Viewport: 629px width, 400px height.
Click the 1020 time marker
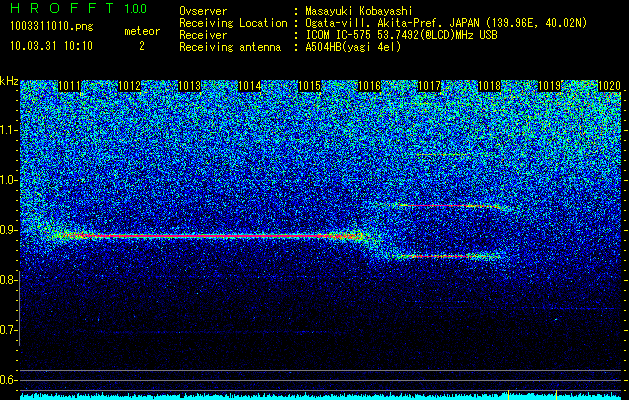click(609, 86)
